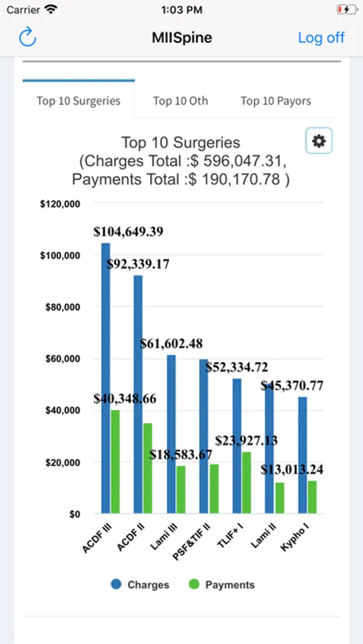Click the battery charging status icon
This screenshot has width=363, height=644.
[x=347, y=9]
